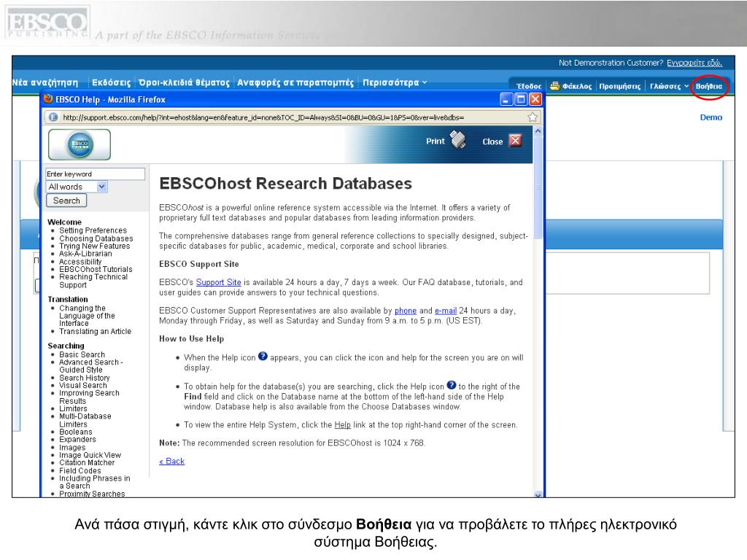Expand the Περισσότερα menu
Screen dimensions: 747x560
[395, 82]
